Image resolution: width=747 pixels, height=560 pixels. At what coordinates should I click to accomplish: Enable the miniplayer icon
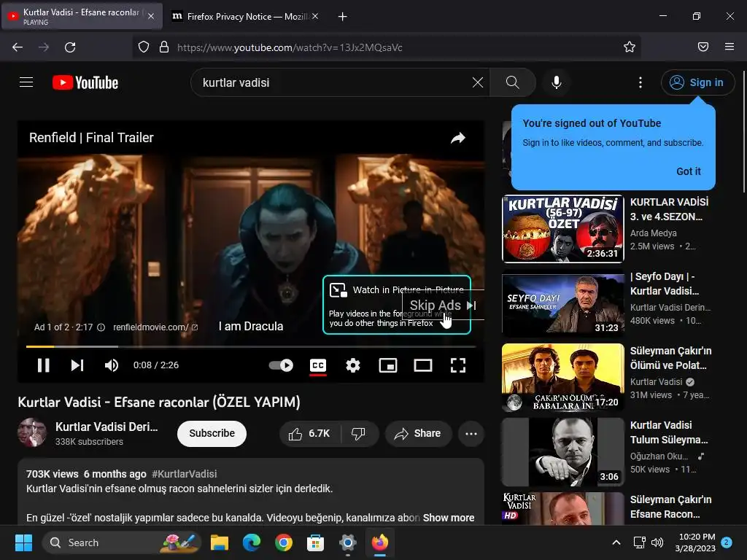click(x=388, y=365)
